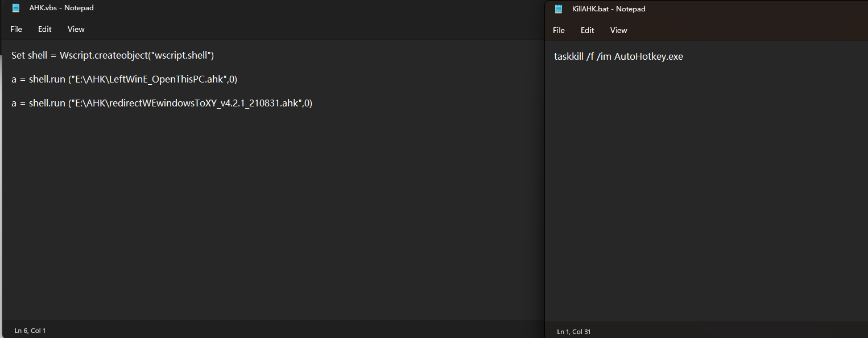Open the Edit menu in KillAHK.bat window
This screenshot has width=868, height=338.
(588, 30)
